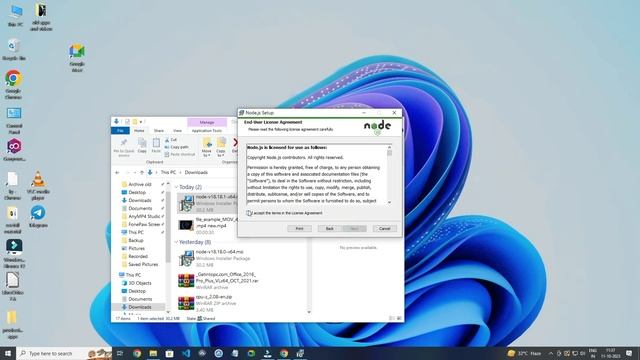Collapse the Yesterday (8) group
640x360 pixels.
point(176,242)
